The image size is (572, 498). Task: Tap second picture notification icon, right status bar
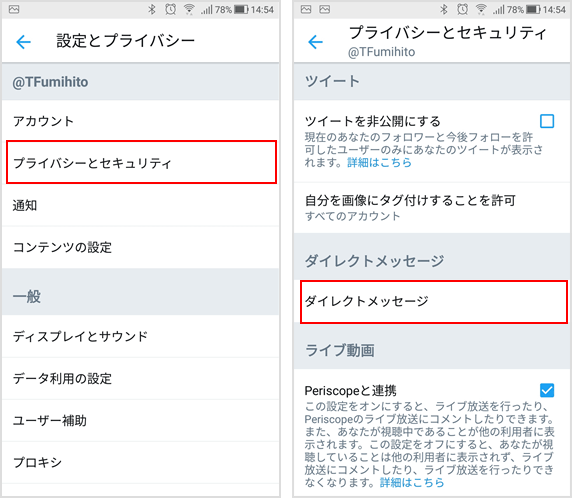click(x=325, y=9)
